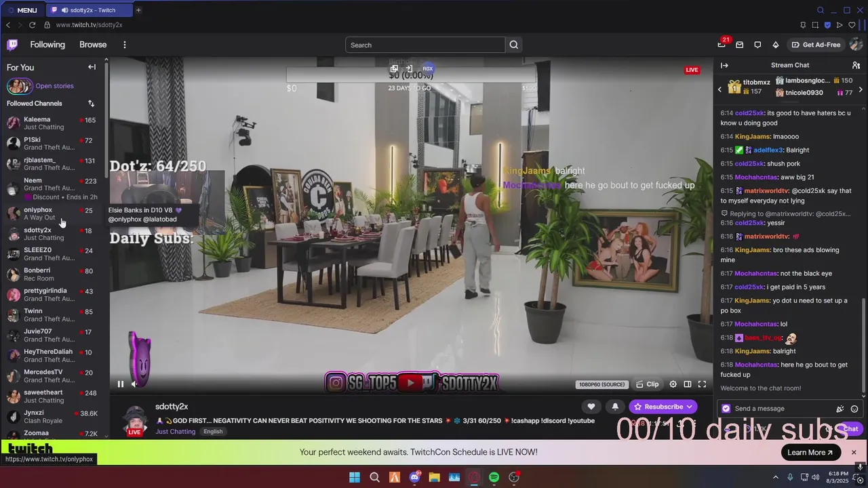Open the Browse page
Screen dimensions: 868x488
click(93, 45)
